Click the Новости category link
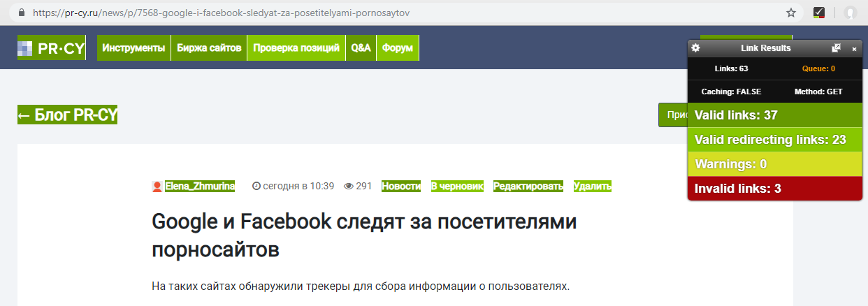Viewport: 868px width, 306px height. point(400,186)
